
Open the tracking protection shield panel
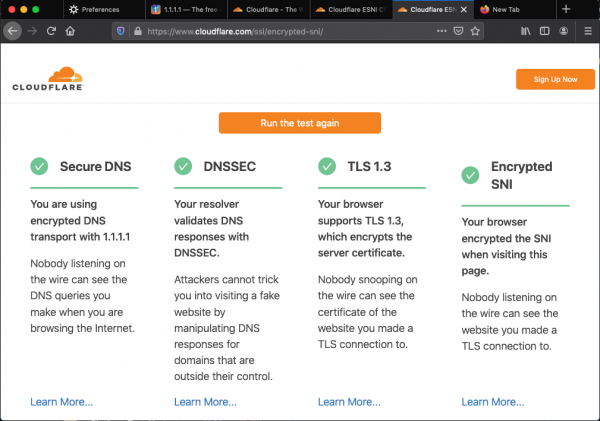point(121,31)
